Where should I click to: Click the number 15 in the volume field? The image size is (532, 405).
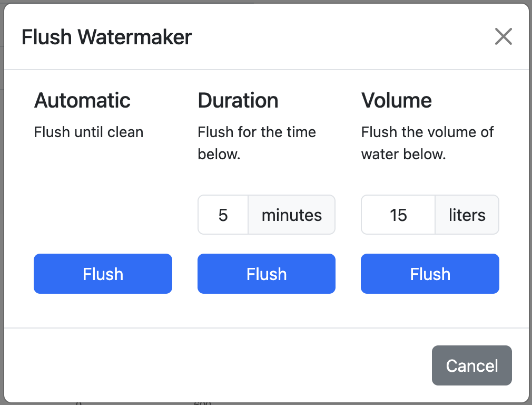398,215
